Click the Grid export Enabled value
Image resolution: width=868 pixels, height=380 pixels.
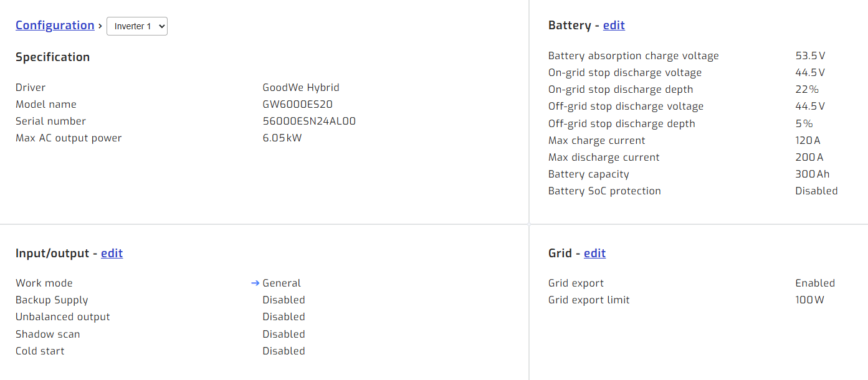pyautogui.click(x=815, y=283)
